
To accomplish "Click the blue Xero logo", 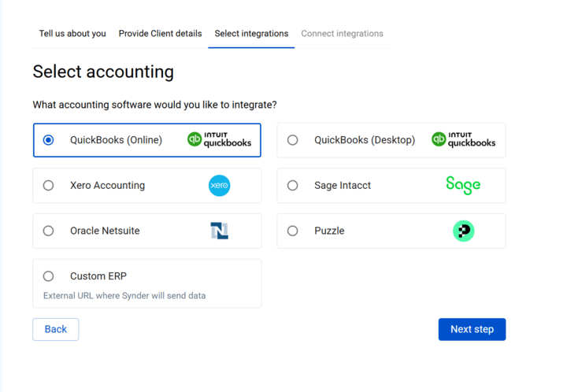I will [x=220, y=185].
